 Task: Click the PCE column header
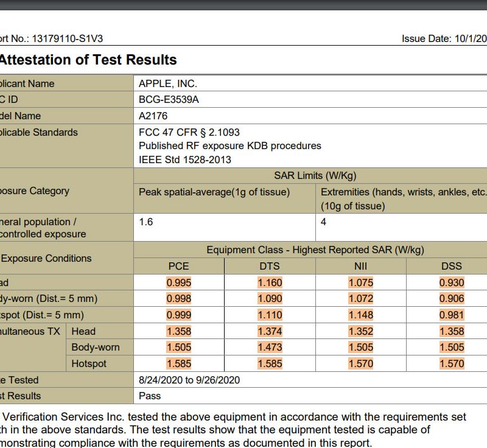coord(178,266)
